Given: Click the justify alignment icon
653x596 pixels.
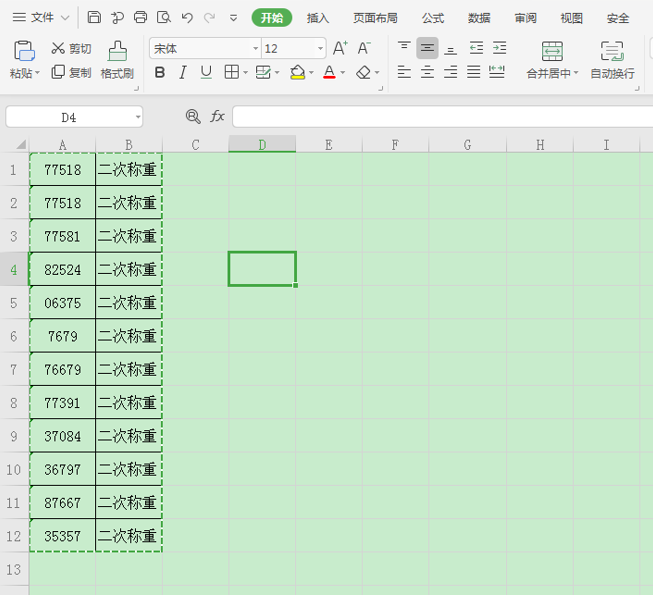Looking at the screenshot, I should coord(474,72).
